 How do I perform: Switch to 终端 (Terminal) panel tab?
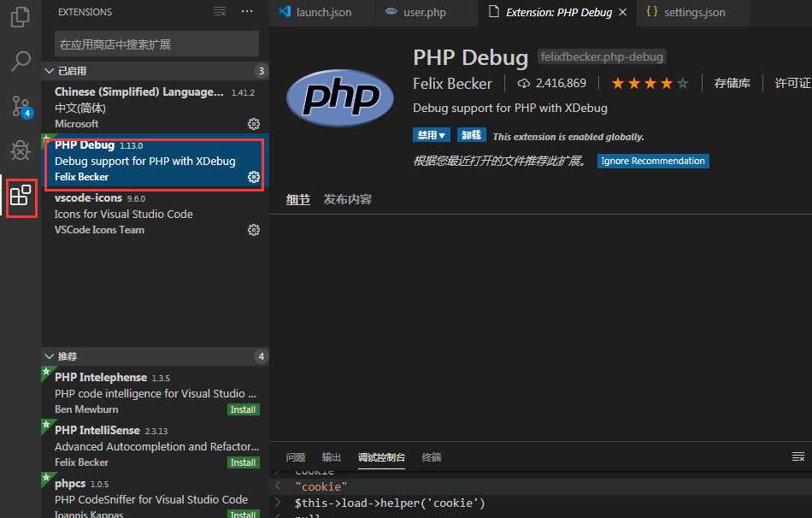(x=432, y=456)
